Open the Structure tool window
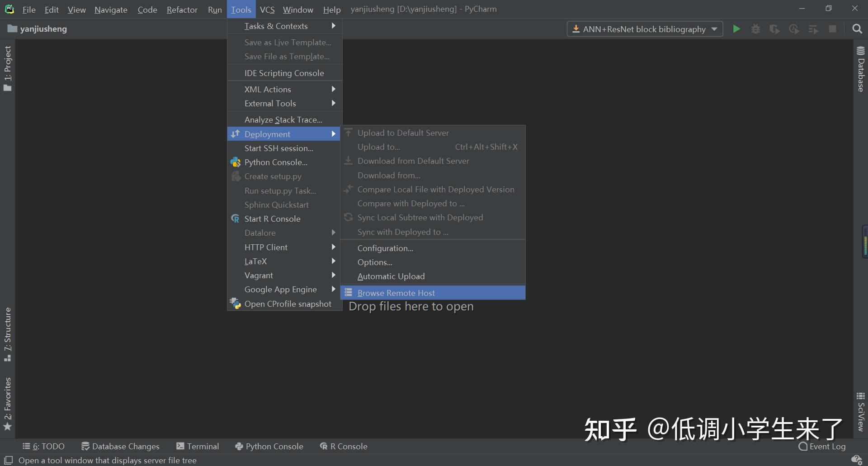Image resolution: width=868 pixels, height=466 pixels. click(x=7, y=334)
